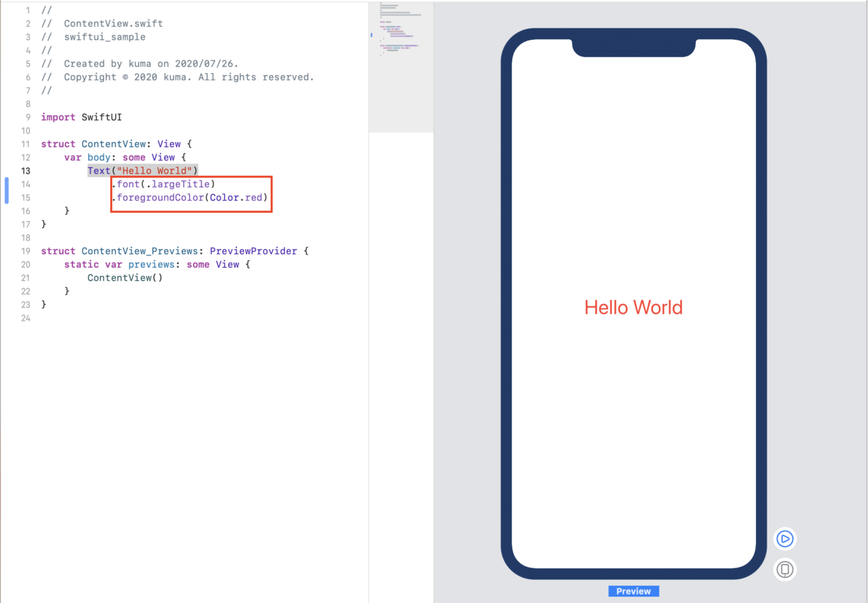Image resolution: width=868 pixels, height=603 pixels.
Task: Click the Hello World text in the preview
Action: [634, 308]
